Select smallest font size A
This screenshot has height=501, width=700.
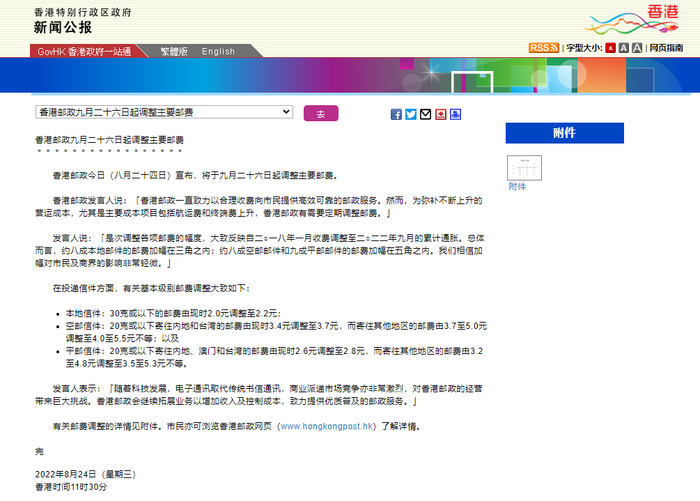click(x=610, y=48)
